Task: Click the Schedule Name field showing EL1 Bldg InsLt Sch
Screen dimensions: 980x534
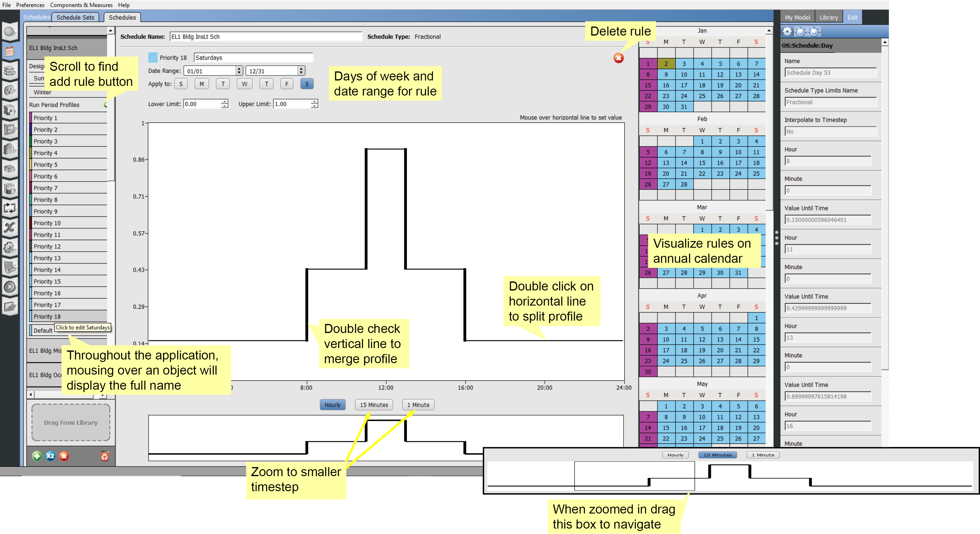Action: (x=266, y=36)
